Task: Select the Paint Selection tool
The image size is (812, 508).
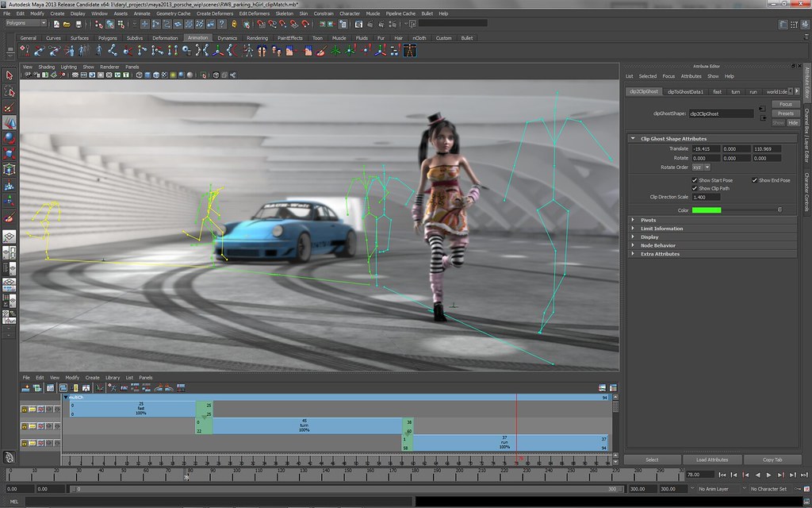Action: point(10,104)
